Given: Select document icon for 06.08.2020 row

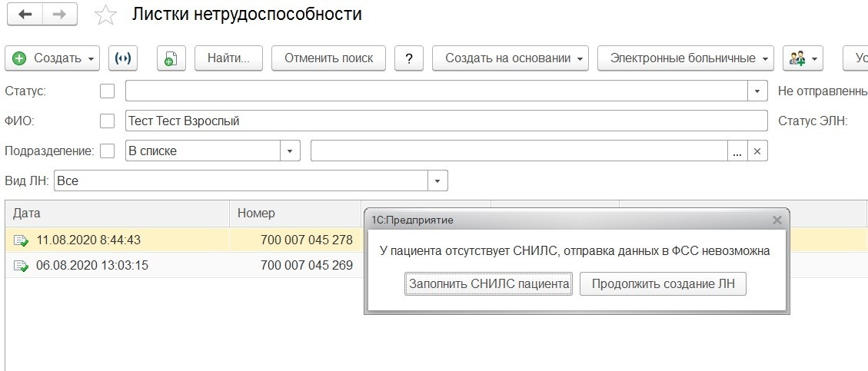Looking at the screenshot, I should pos(20,267).
